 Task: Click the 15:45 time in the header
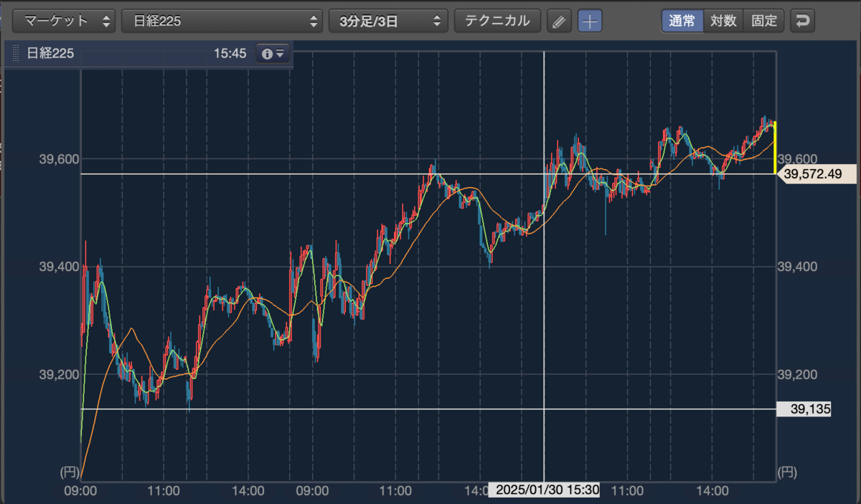pos(230,54)
